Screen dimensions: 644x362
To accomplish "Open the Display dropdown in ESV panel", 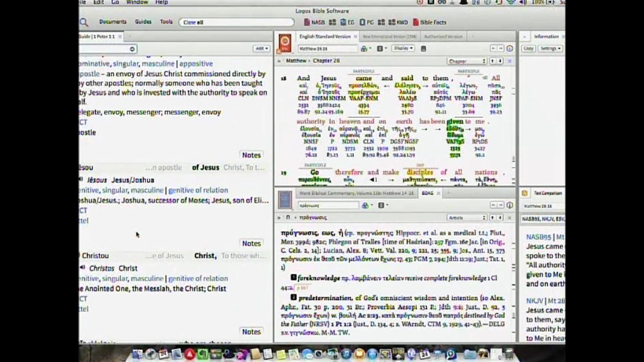I will pos(403,48).
